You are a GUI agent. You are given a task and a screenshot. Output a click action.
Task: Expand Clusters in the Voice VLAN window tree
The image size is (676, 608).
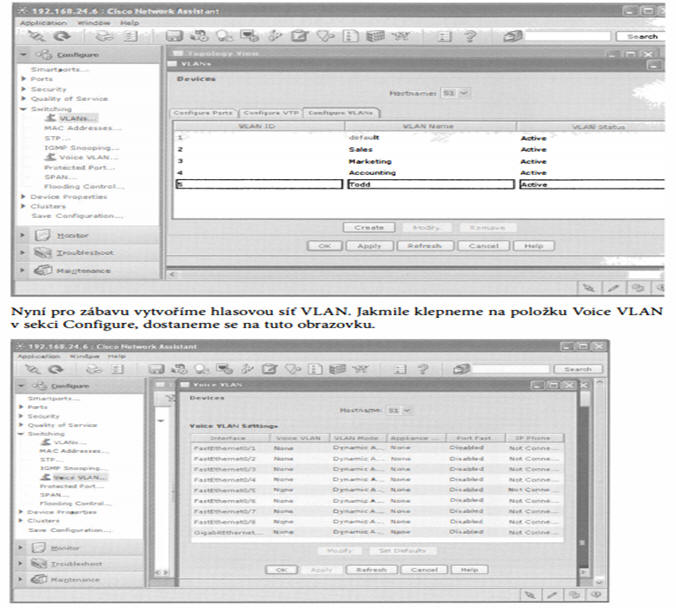coord(21,521)
